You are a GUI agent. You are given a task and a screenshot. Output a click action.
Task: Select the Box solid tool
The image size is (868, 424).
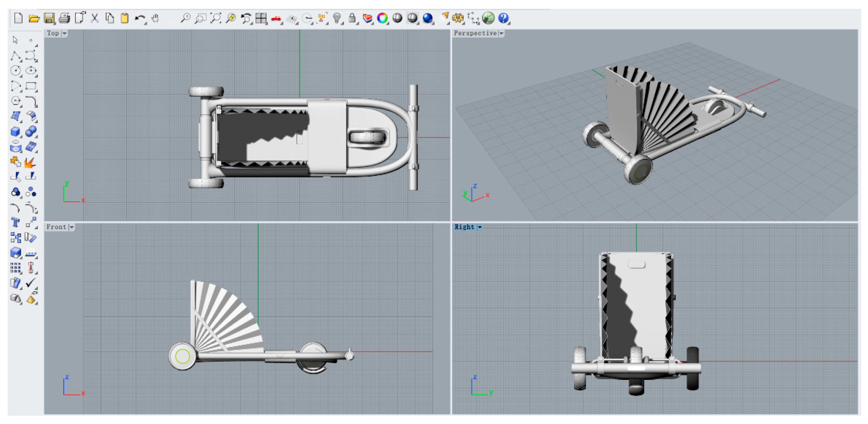coord(15,131)
